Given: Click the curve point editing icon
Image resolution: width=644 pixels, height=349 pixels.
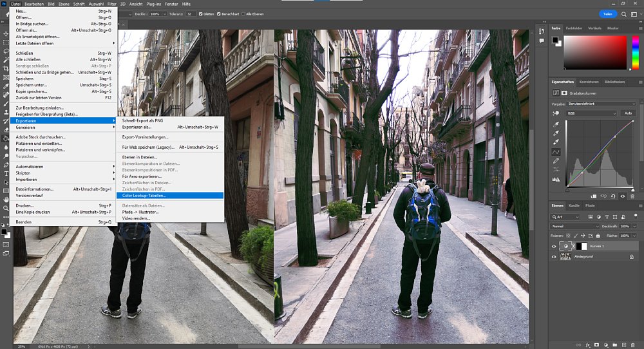Looking at the screenshot, I should pos(556,152).
